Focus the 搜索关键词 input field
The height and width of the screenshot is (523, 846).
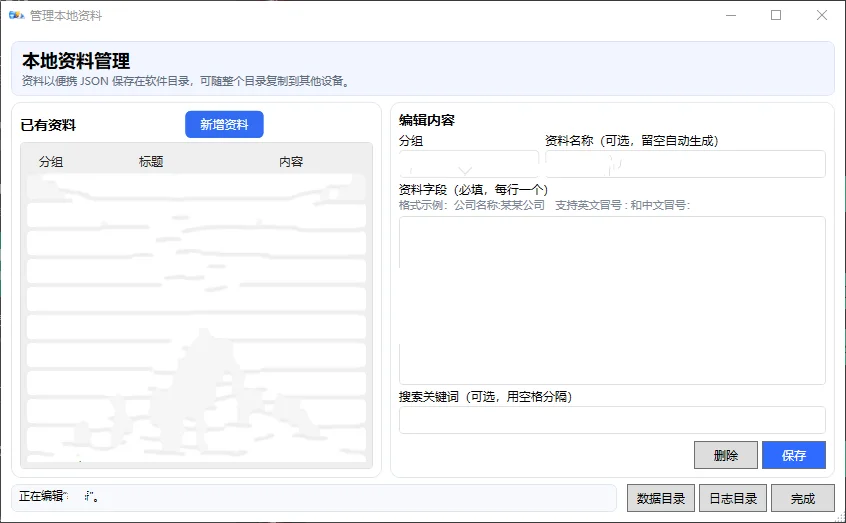click(612, 420)
